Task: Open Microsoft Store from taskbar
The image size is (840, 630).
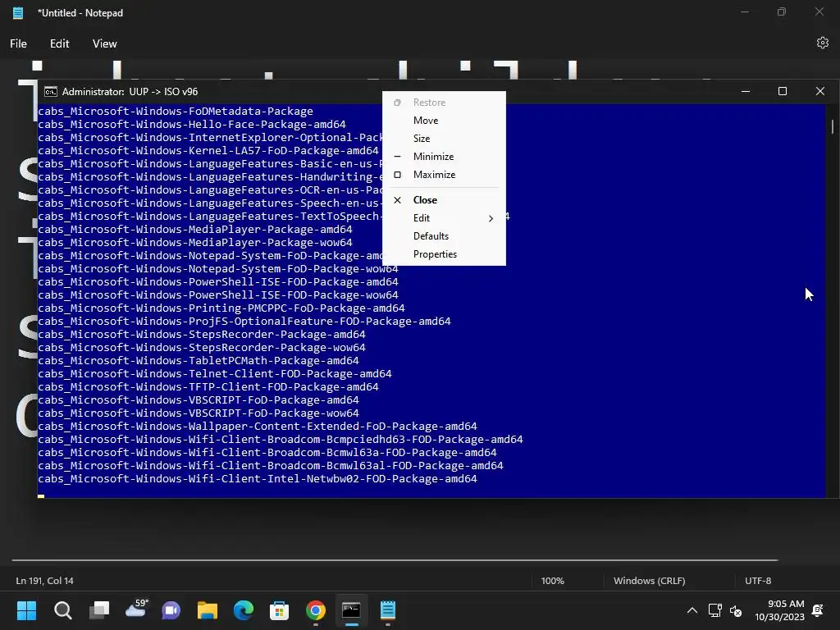Action: pyautogui.click(x=279, y=610)
